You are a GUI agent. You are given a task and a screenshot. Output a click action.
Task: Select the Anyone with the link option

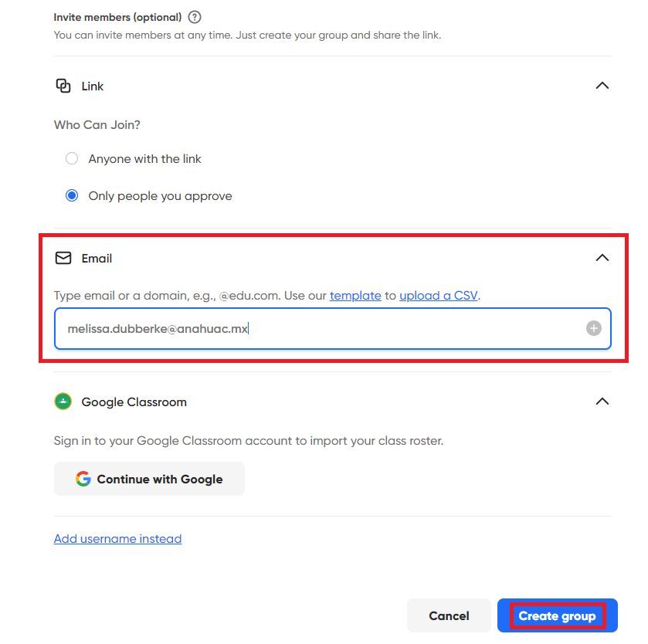tap(72, 158)
